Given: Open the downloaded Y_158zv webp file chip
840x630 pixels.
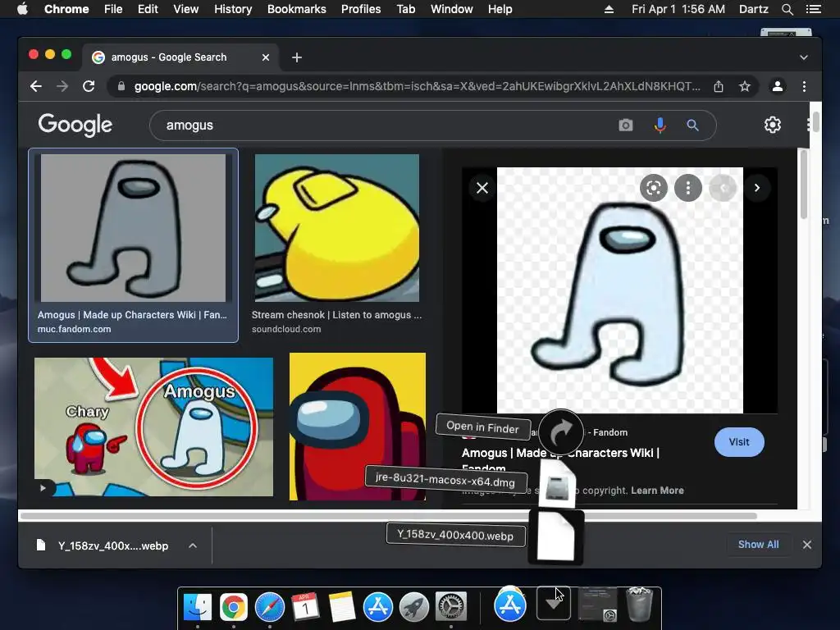Looking at the screenshot, I should 102,546.
